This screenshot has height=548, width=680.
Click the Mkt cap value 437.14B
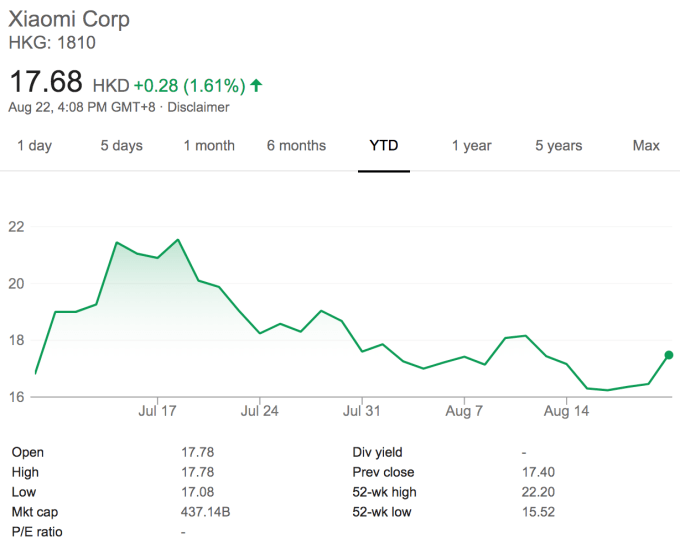[205, 511]
